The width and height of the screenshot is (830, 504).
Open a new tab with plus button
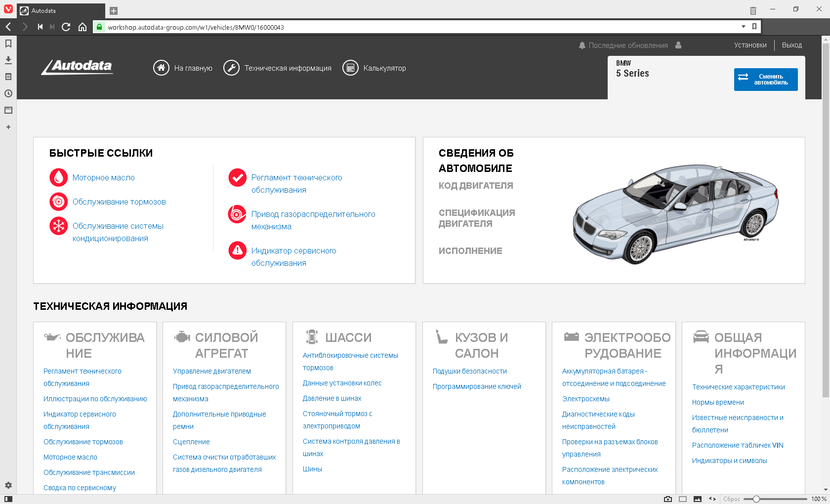114,11
